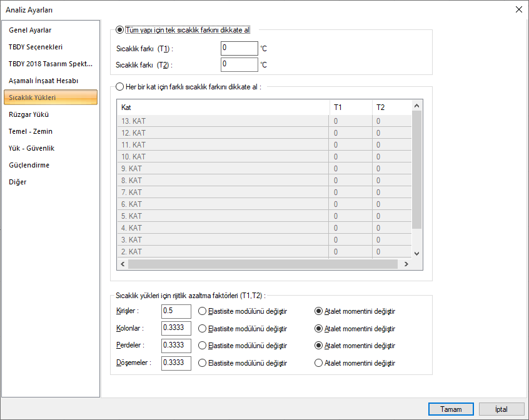Go to Güçlendirme settings page

click(29, 165)
